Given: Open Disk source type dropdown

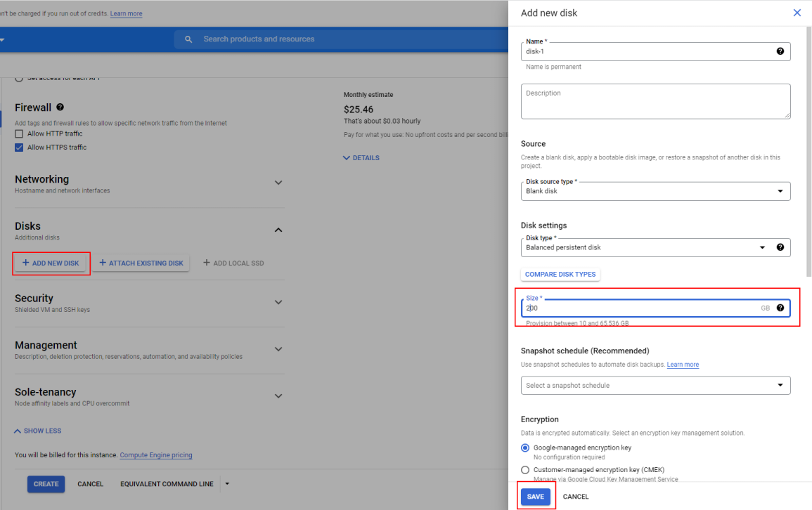Looking at the screenshot, I should (x=655, y=191).
